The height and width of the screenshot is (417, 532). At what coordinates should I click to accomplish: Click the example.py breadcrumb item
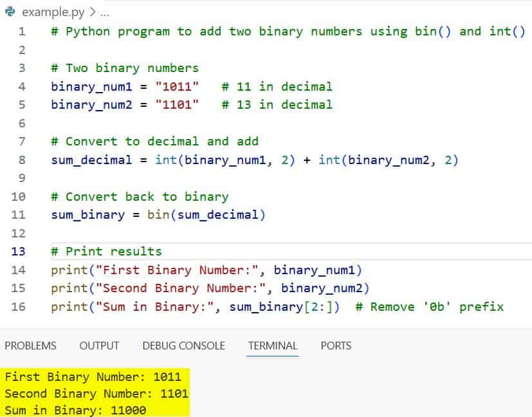(51, 12)
